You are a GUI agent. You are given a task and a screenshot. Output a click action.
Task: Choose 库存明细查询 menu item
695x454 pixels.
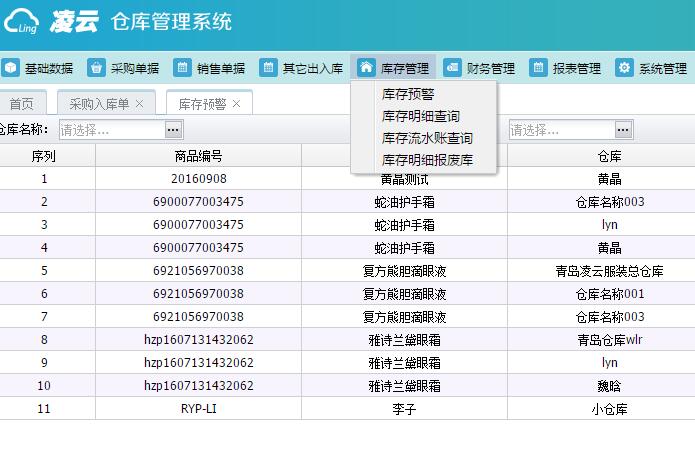point(420,116)
